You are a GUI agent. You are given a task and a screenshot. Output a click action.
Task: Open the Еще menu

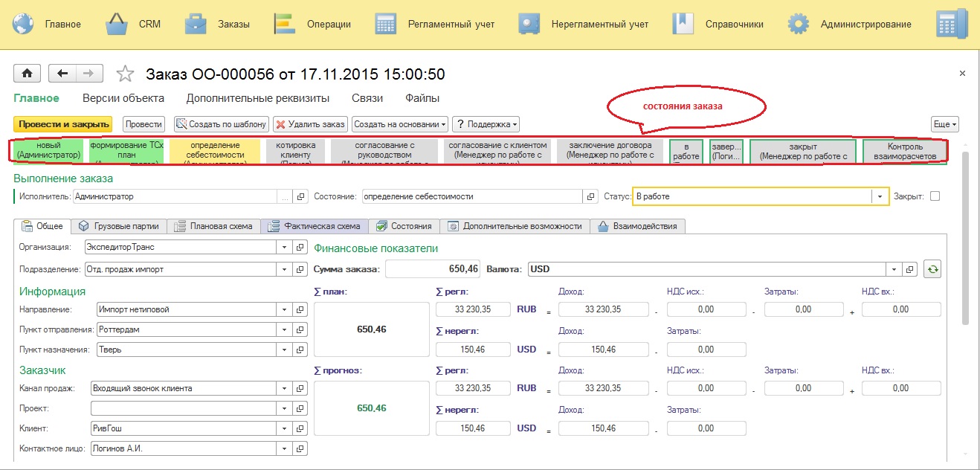tap(945, 124)
